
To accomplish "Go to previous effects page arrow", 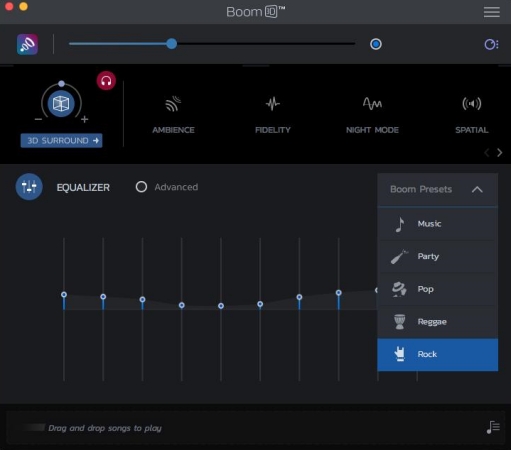I will click(487, 153).
